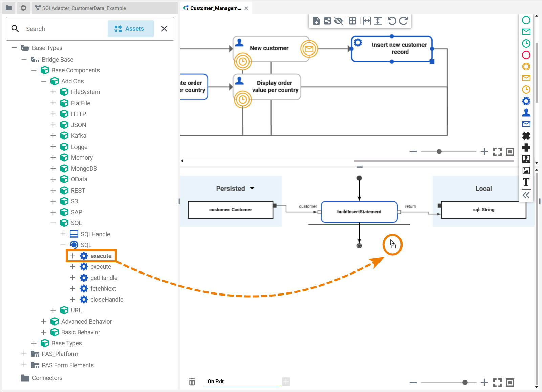Expand the Kafka tree node

53,136
